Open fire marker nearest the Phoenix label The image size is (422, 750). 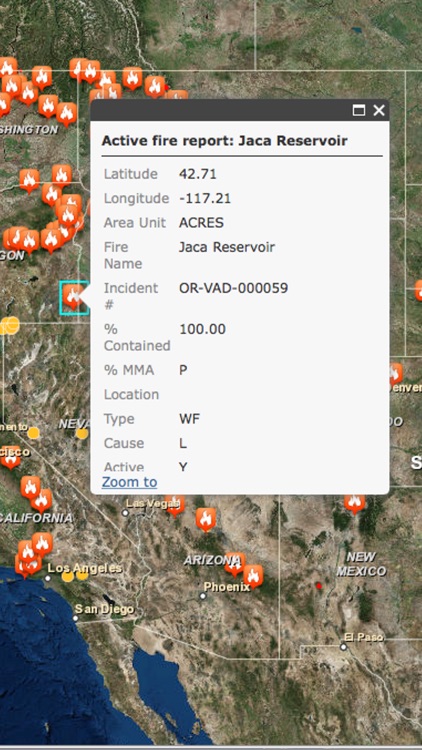(253, 576)
